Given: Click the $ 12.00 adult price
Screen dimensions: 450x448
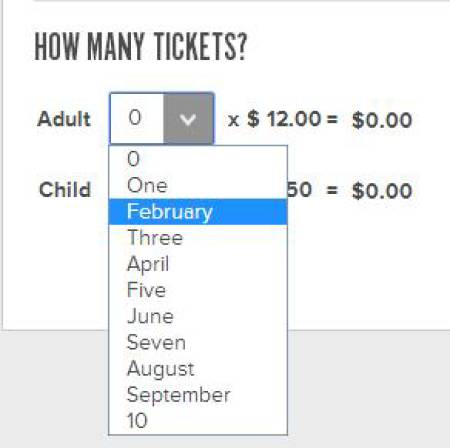Looking at the screenshot, I should (x=284, y=119).
